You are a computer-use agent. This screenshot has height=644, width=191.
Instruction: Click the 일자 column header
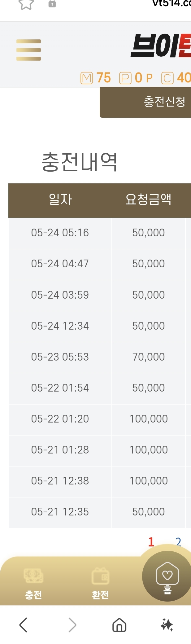click(x=60, y=199)
